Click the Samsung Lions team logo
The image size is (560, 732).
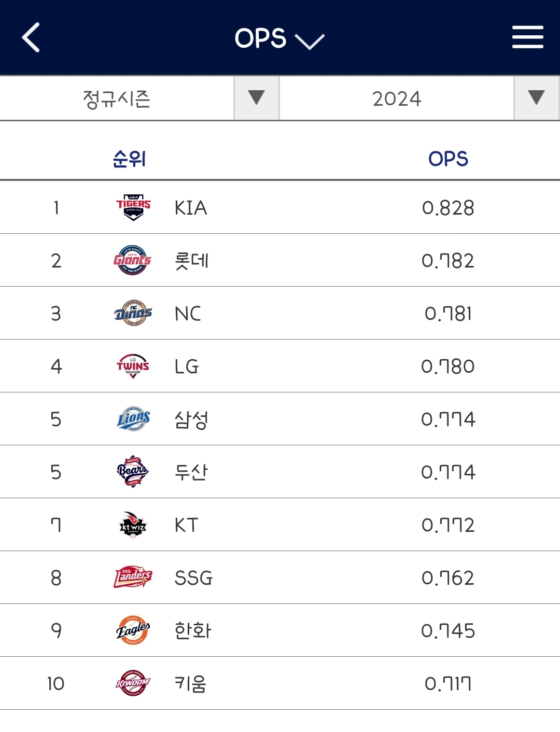click(x=133, y=419)
